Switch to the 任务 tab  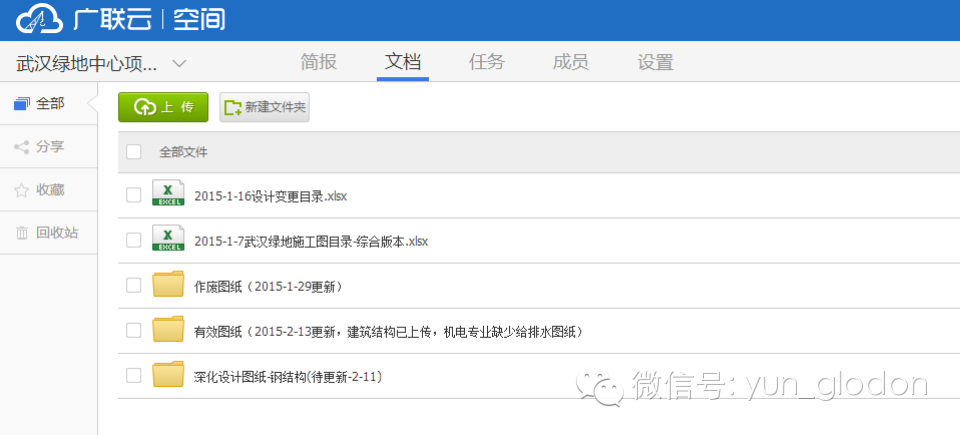[487, 62]
